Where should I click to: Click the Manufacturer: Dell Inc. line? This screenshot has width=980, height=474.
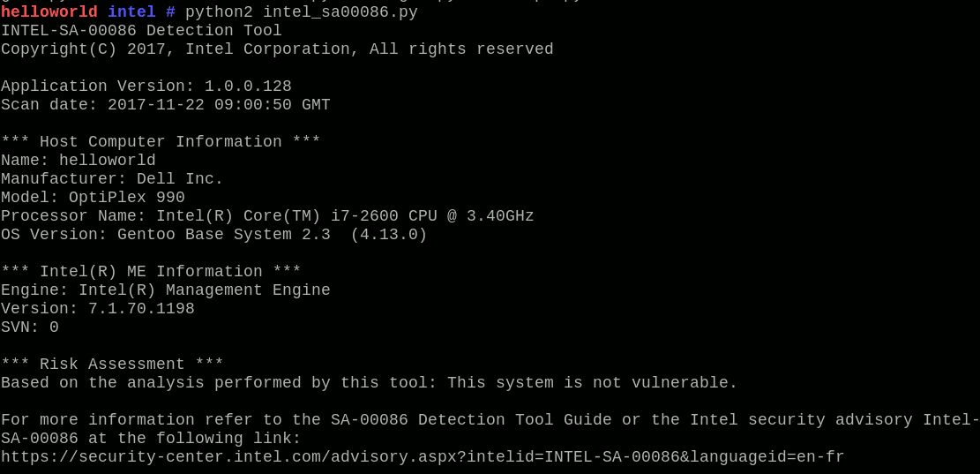(x=112, y=179)
